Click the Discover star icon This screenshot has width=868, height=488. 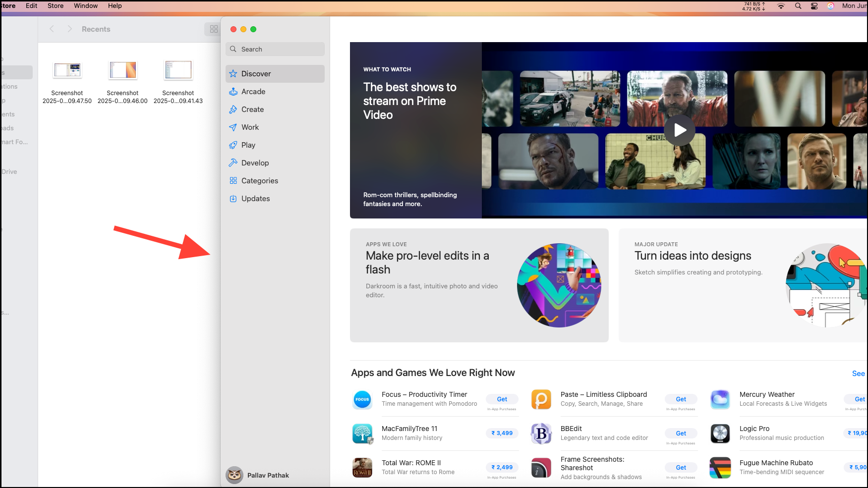coord(233,74)
